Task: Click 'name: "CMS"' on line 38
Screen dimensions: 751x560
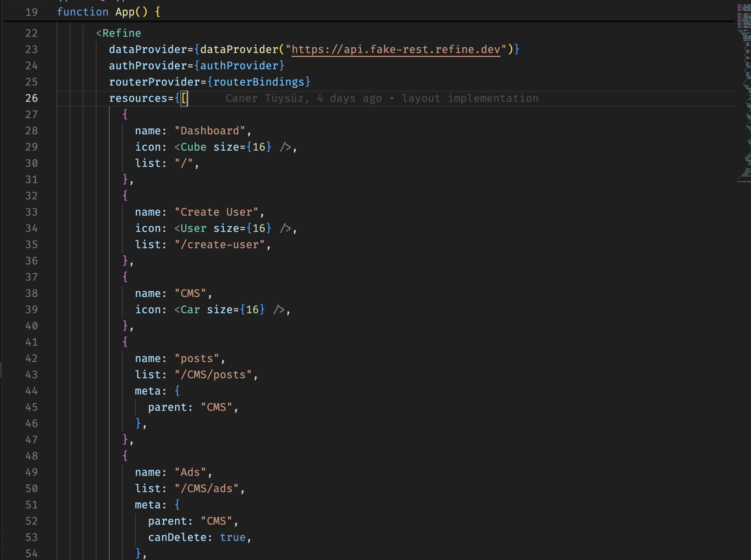Action: 170,293
